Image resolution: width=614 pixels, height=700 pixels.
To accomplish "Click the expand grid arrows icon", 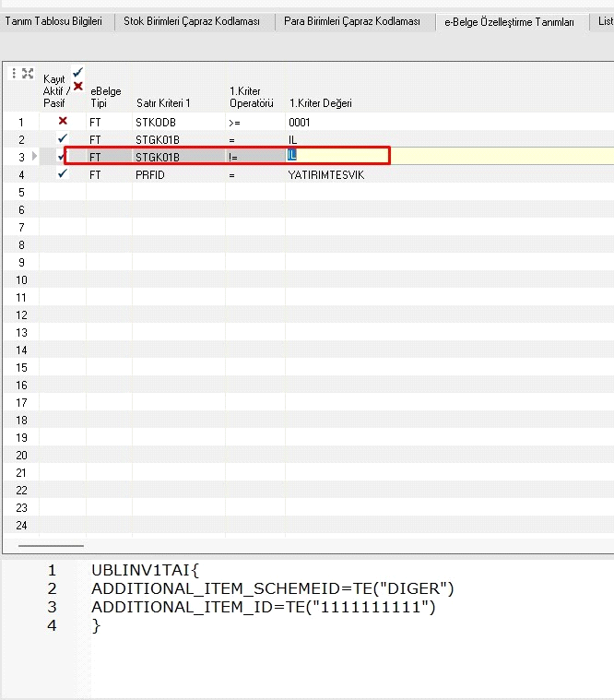I will (x=28, y=74).
